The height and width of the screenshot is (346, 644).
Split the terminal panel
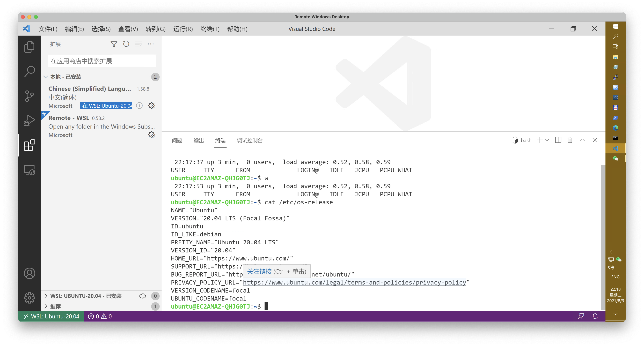click(558, 140)
